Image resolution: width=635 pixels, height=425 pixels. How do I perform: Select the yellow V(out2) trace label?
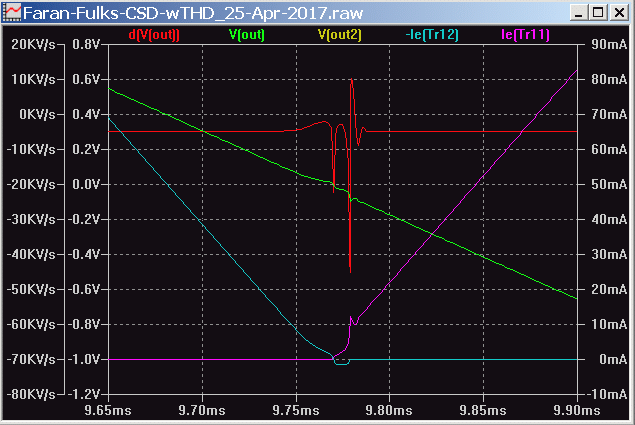(339, 35)
